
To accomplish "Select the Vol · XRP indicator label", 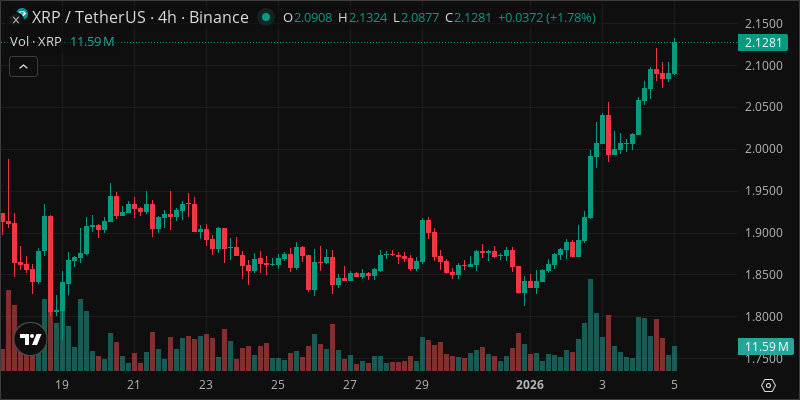I will coord(36,42).
